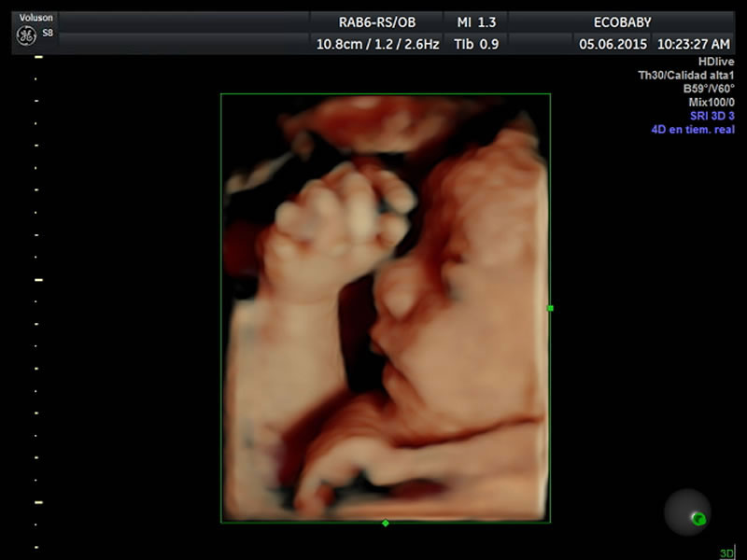Click the 05.06.2015 date field
This screenshot has height=560, width=747.
coord(611,43)
